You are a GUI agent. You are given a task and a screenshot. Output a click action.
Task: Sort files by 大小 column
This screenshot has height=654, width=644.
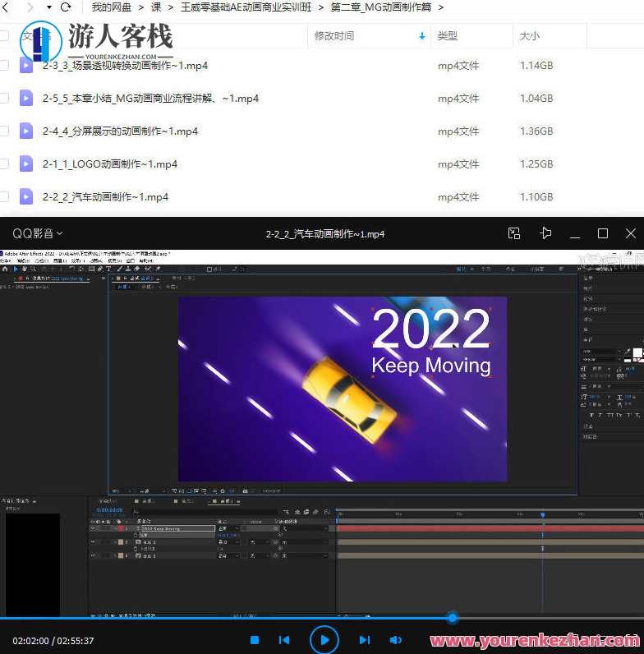point(530,36)
